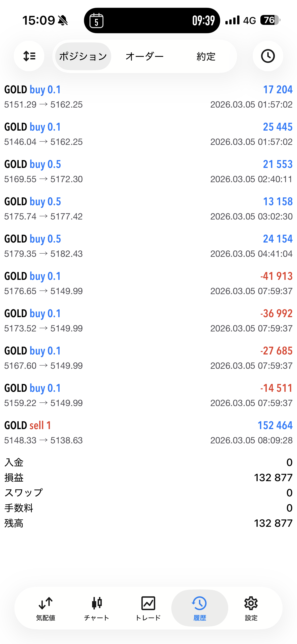Screen dimensions: 297x644
Task: Tap the calendar icon in Dynamic Island
Action: pos(96,20)
